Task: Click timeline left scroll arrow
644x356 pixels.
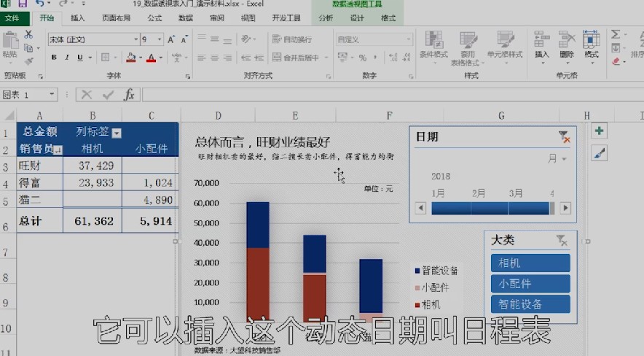Action: (x=420, y=208)
